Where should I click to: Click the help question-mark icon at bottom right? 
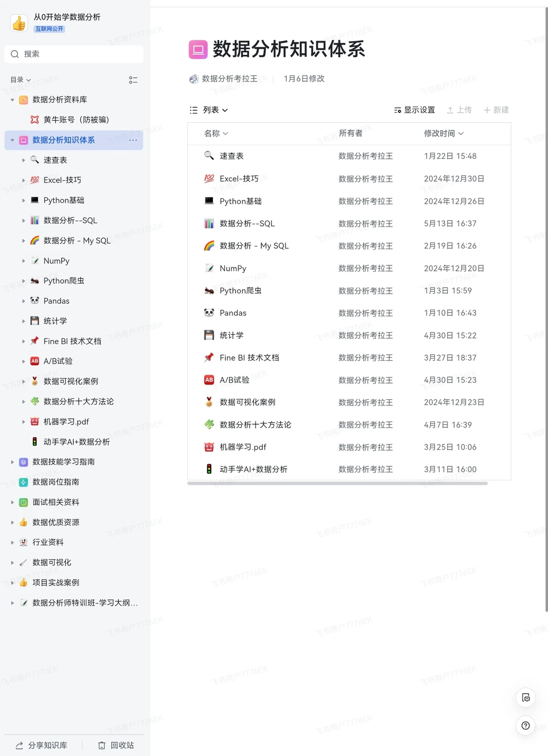click(x=525, y=726)
